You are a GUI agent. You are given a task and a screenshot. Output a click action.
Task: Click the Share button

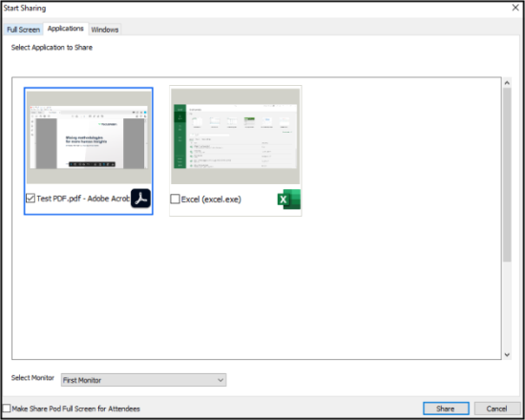click(x=446, y=409)
